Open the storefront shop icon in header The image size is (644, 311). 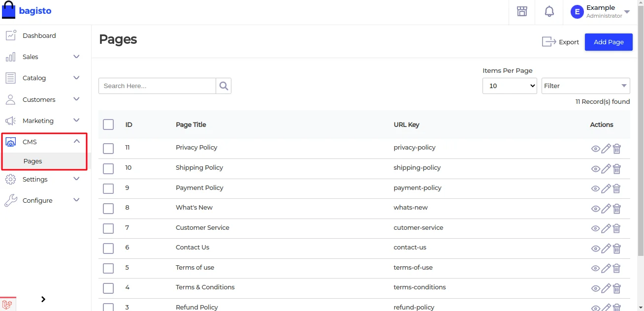pos(522,11)
